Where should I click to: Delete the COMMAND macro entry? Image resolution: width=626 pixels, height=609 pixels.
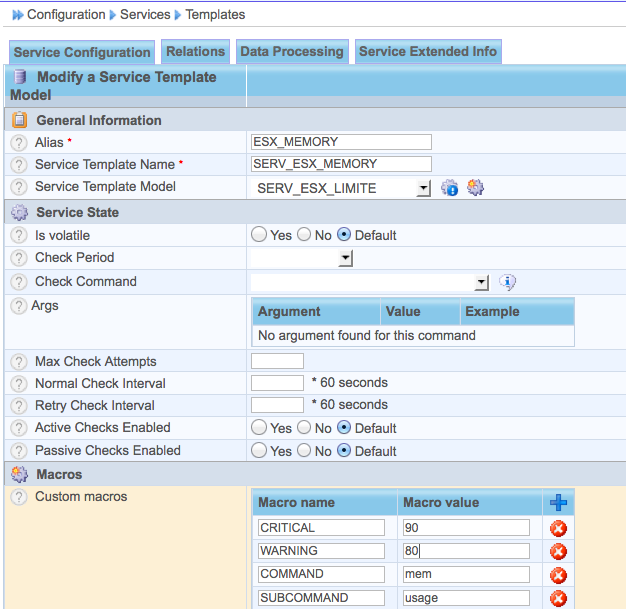click(558, 576)
